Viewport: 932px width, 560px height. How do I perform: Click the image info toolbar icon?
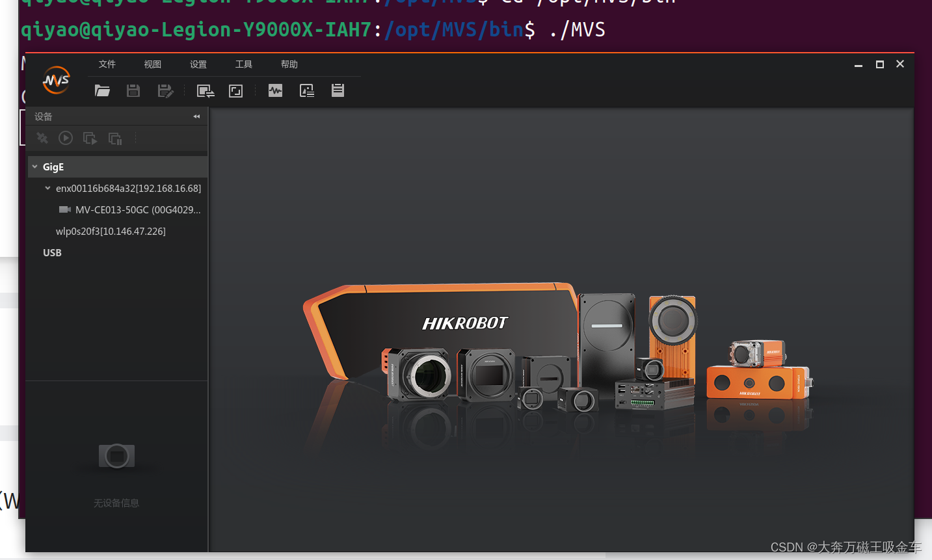307,90
